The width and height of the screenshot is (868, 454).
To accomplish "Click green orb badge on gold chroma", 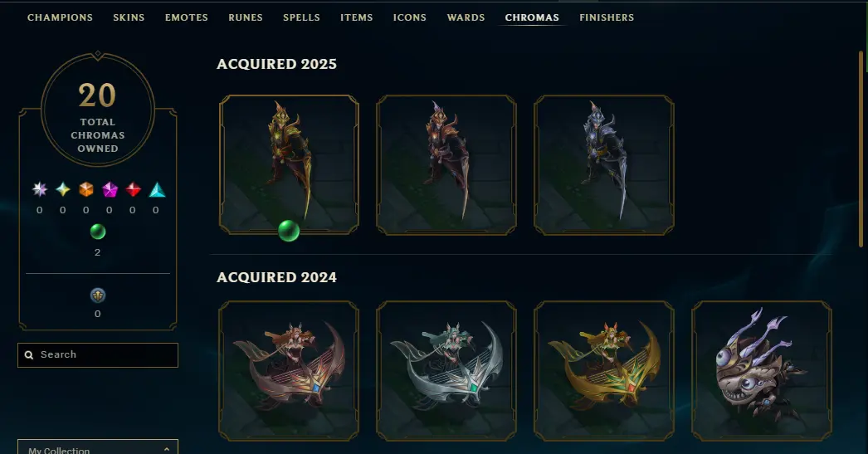I will 289,231.
